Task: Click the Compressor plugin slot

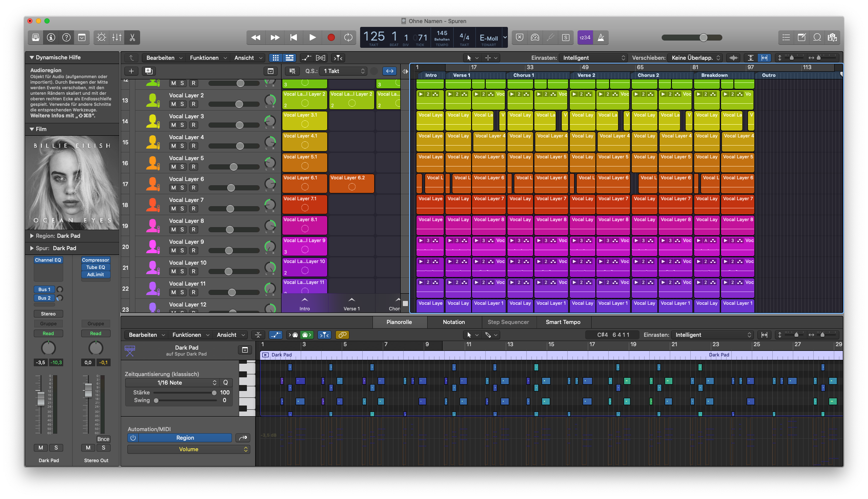Action: 96,260
